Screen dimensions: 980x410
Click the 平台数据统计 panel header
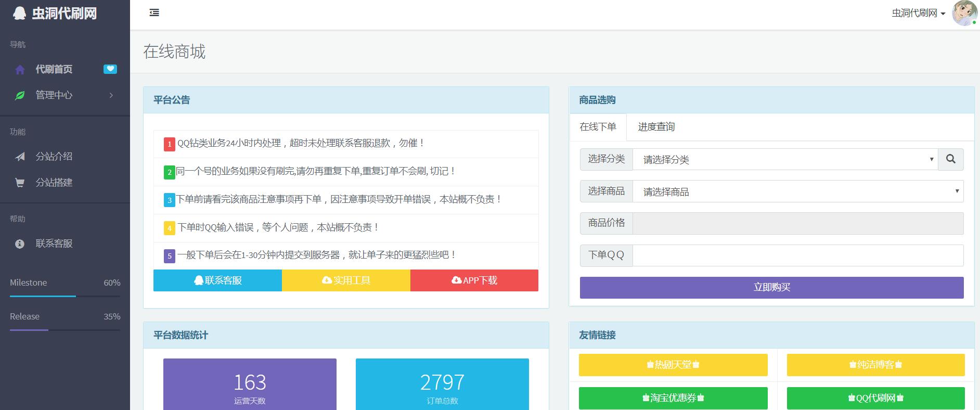tap(346, 335)
